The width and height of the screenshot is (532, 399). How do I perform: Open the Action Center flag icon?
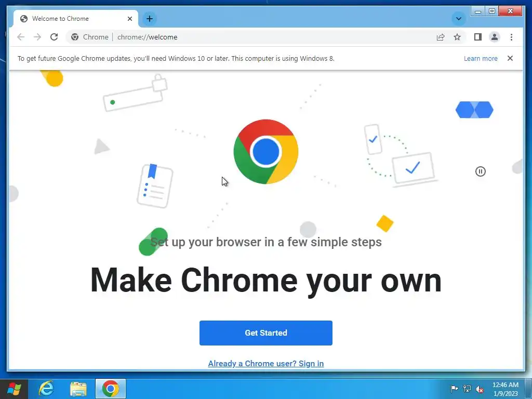454,389
